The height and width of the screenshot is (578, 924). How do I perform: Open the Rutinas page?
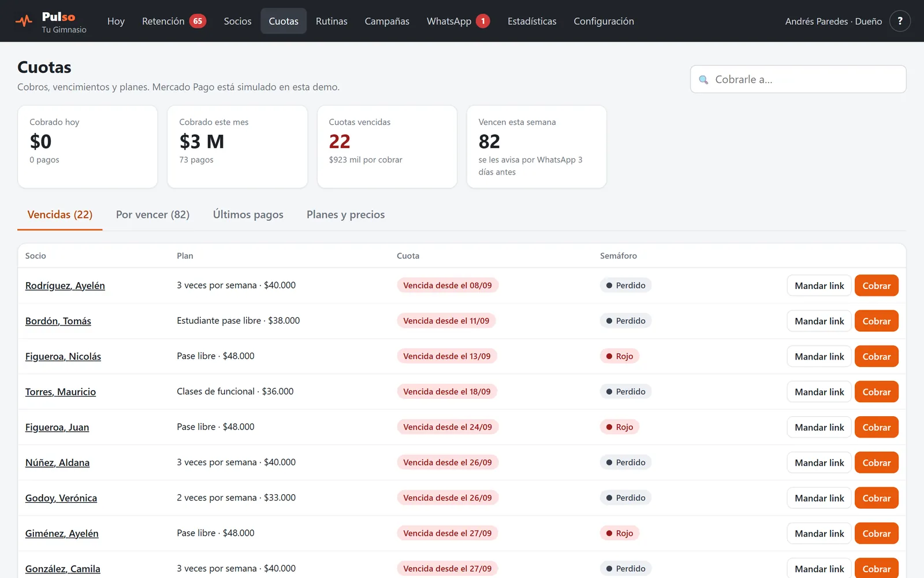pyautogui.click(x=331, y=21)
